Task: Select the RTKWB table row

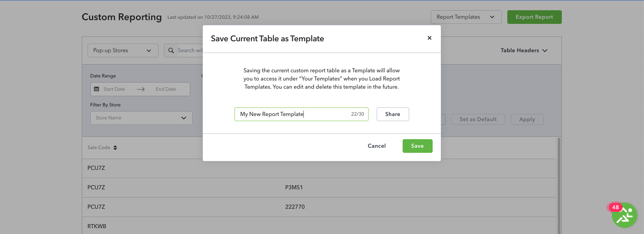Action: [x=319, y=226]
